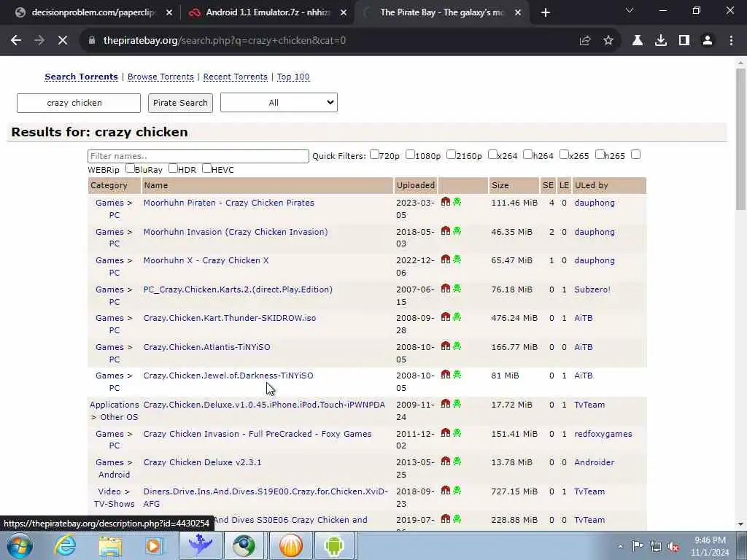Open Top 100 link

coord(293,77)
